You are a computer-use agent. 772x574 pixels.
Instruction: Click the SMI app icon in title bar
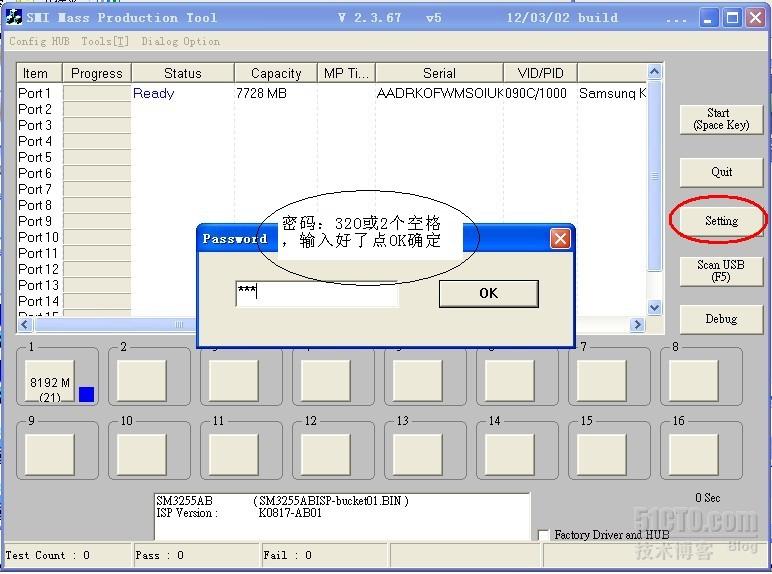14,17
